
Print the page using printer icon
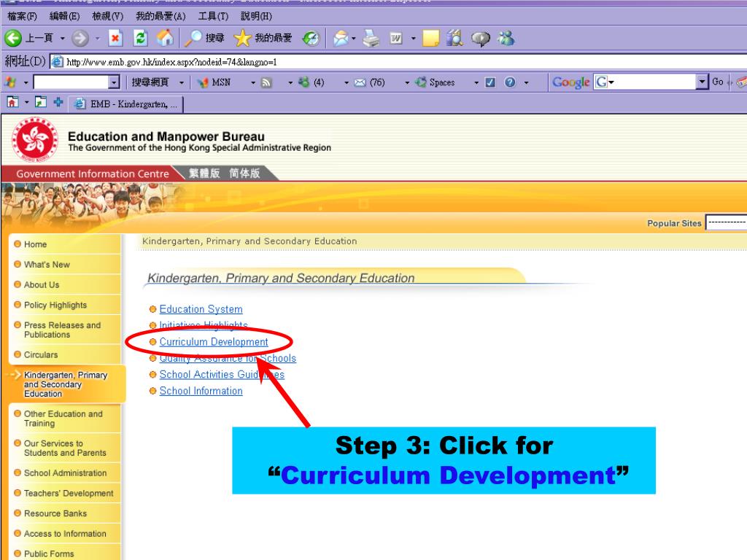[x=371, y=38]
